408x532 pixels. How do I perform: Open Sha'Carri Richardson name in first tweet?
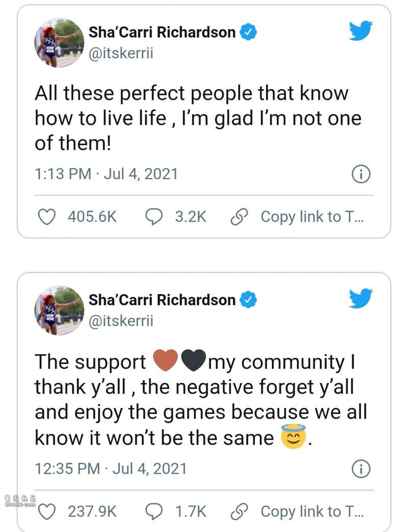(162, 32)
